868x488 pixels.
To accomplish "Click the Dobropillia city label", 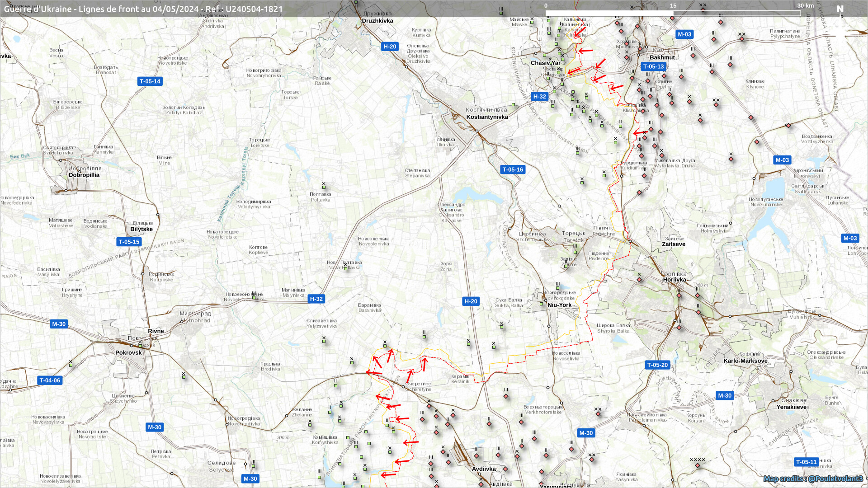I will pos(84,175).
